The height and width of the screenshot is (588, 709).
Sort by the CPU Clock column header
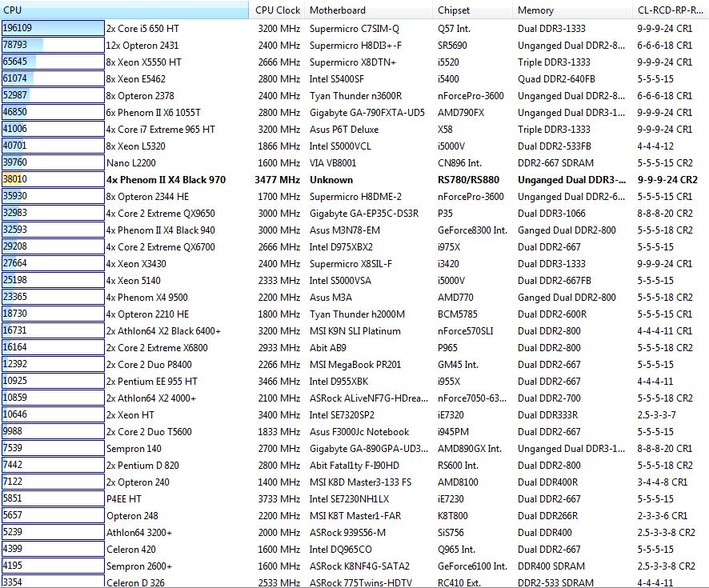coord(277,10)
